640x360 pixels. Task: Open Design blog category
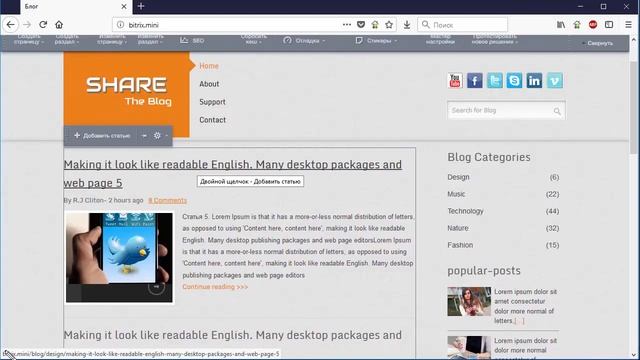tap(458, 177)
